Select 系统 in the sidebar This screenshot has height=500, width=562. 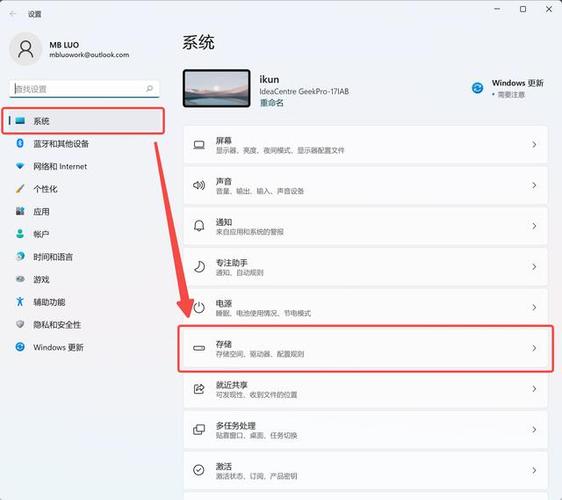click(83, 121)
